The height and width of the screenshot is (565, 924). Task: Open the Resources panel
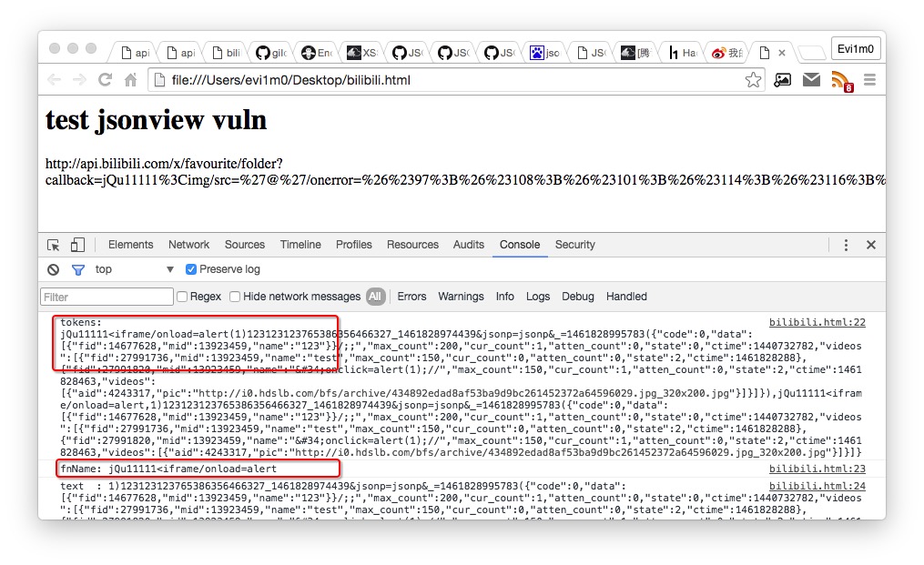click(x=412, y=245)
